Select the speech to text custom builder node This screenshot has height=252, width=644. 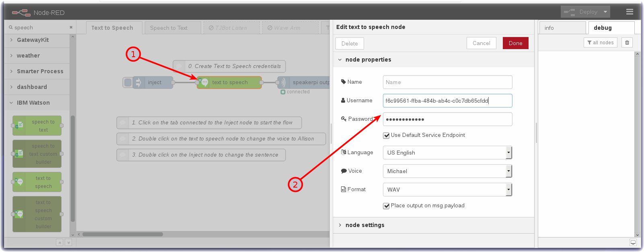coord(37,154)
